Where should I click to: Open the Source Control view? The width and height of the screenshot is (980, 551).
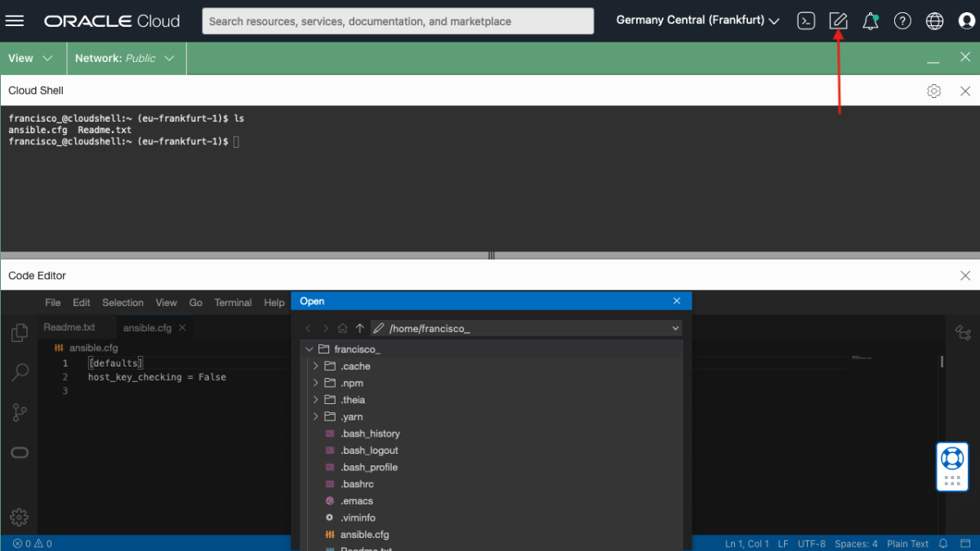pyautogui.click(x=20, y=412)
